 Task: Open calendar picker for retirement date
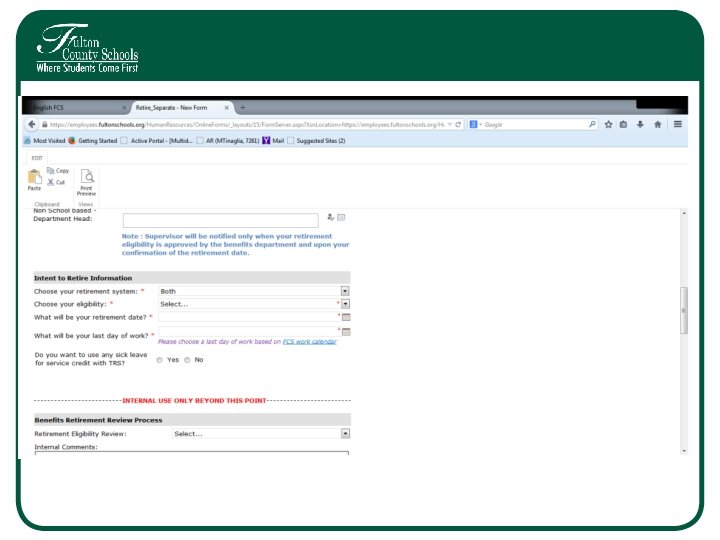(346, 317)
